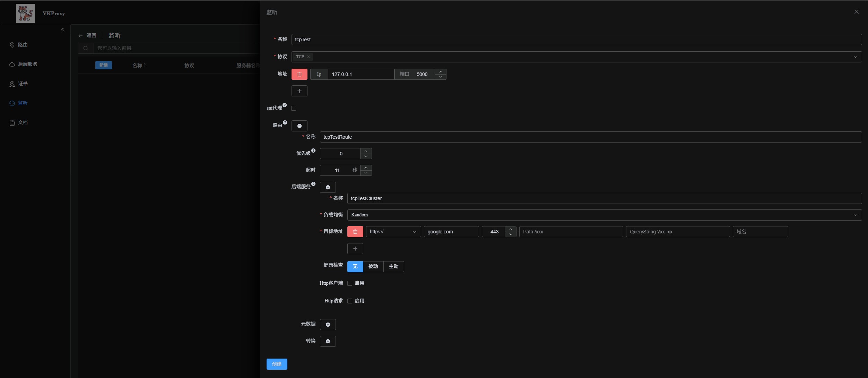Screen dimensions: 868x378
Task: Open the 证书 sidebar menu item
Action: 35,84
